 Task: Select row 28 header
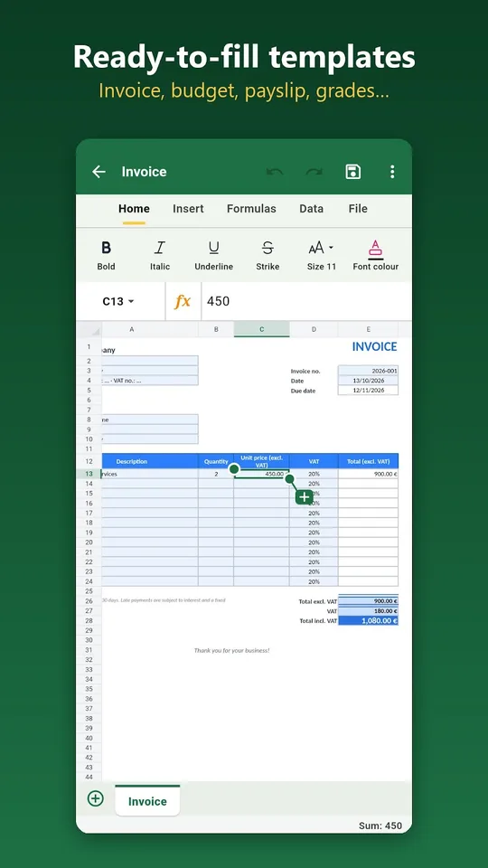pos(89,620)
